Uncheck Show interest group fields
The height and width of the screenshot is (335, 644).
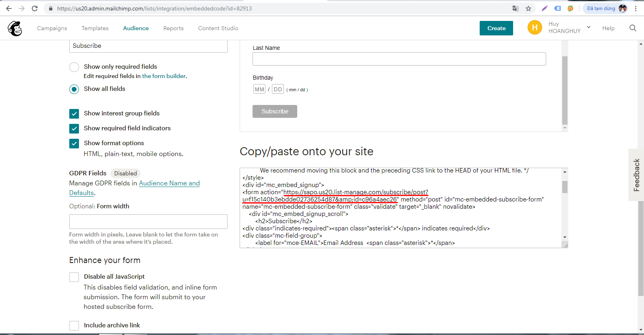74,114
